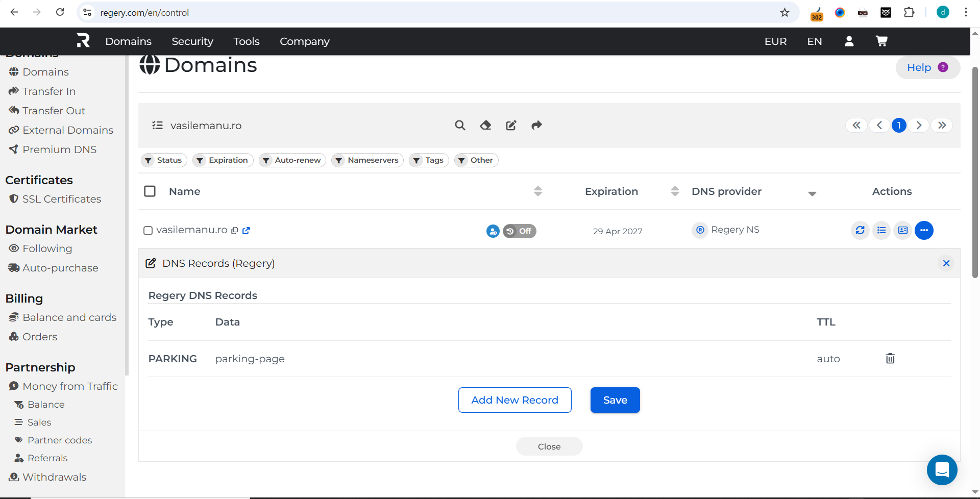Click the Close button below records

coord(549,446)
